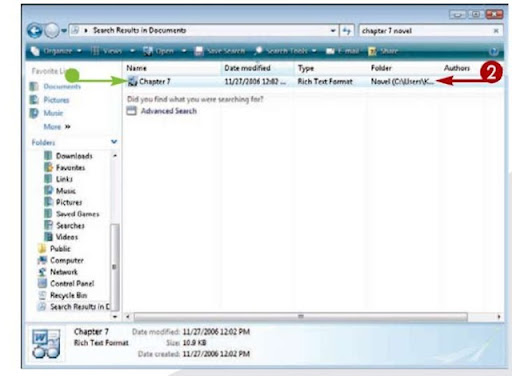512x376 pixels.
Task: Select Saved Games in the folder tree
Action: click(x=78, y=214)
